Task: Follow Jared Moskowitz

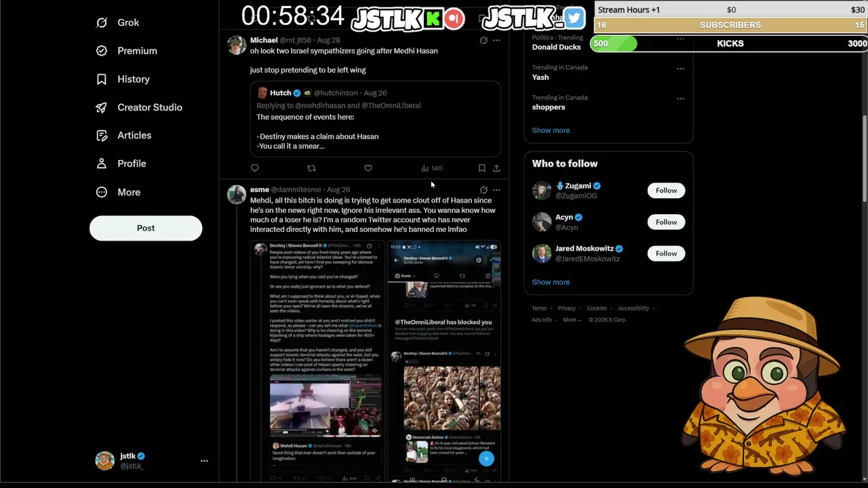Action: pyautogui.click(x=666, y=253)
